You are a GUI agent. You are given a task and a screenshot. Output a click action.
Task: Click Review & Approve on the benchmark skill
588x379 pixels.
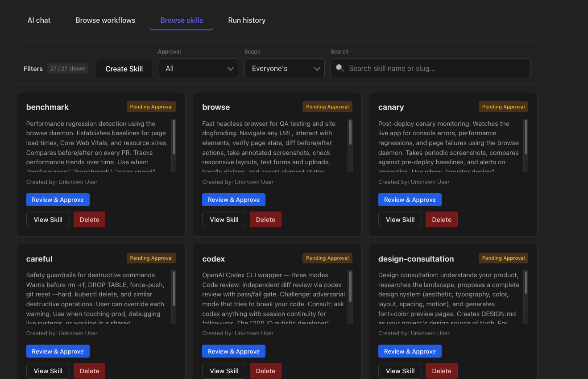click(x=58, y=200)
